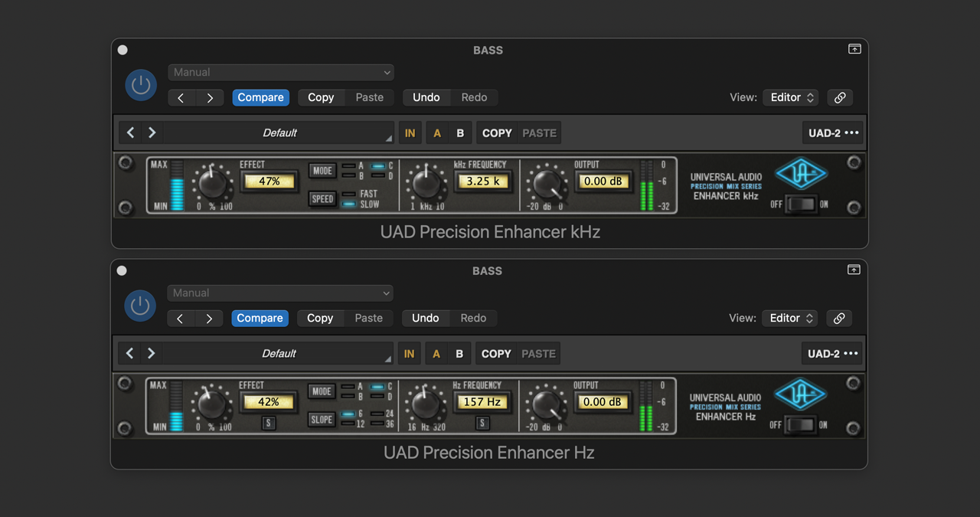The height and width of the screenshot is (517, 980).
Task: Open View Editor dropdown in kHz window
Action: [x=790, y=97]
